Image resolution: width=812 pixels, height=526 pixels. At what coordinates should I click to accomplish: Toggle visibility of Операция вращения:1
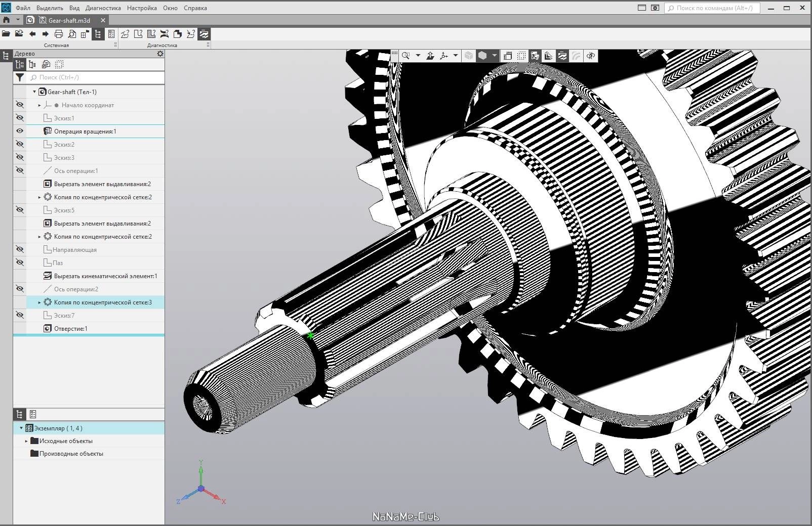(20, 131)
